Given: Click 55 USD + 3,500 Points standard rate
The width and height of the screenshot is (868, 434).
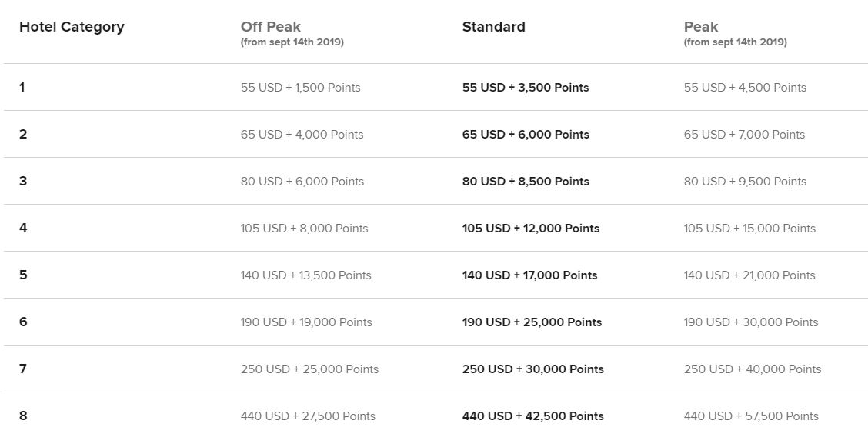Looking at the screenshot, I should (x=525, y=88).
